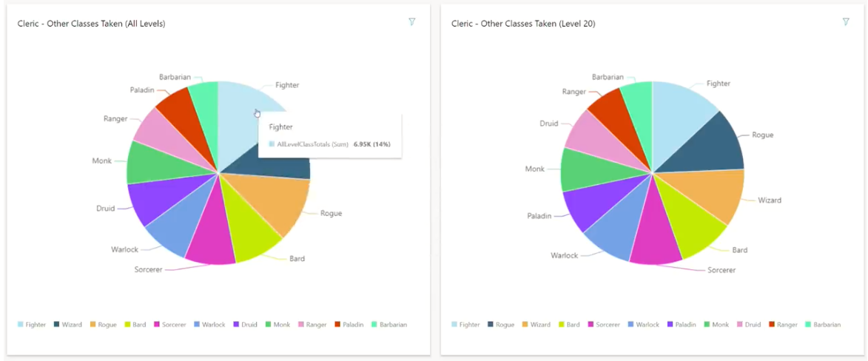The image size is (868, 361).
Task: Open filter icon on All Levels chart
Action: (x=412, y=22)
